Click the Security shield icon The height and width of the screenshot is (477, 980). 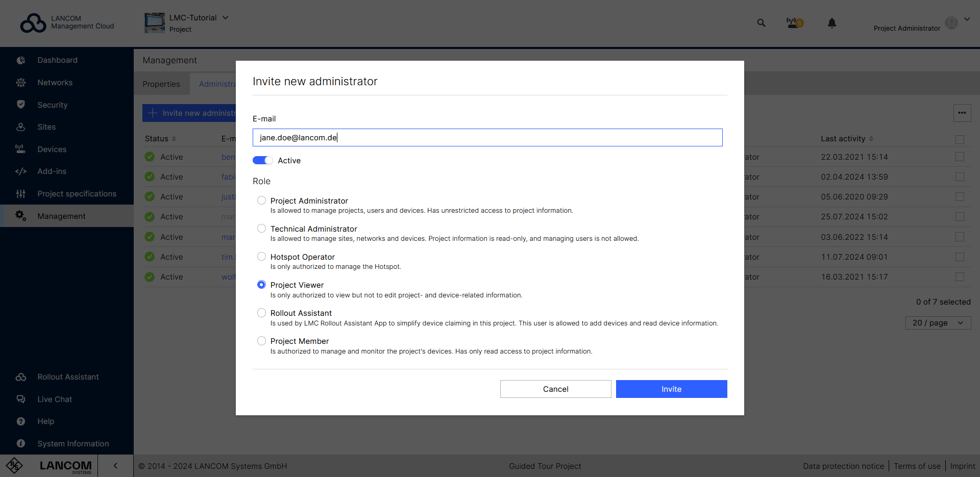point(21,105)
